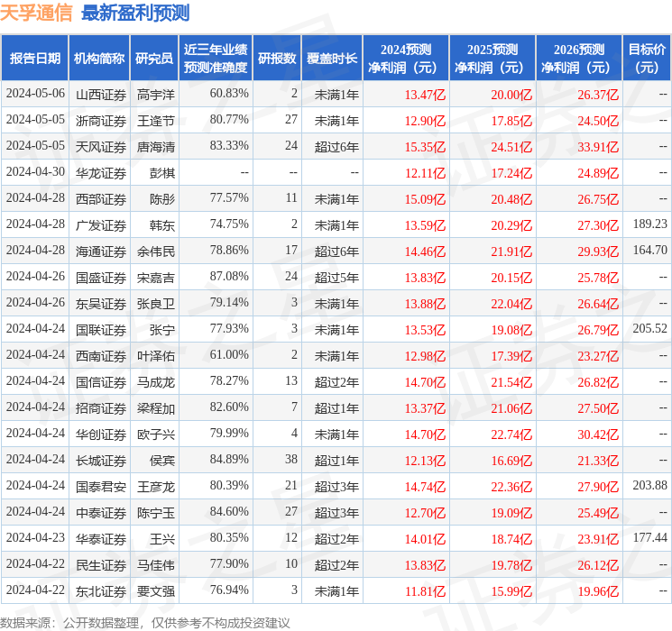Click the 最新盈利预测 title text
This screenshot has width=672, height=631.
coord(135,13)
